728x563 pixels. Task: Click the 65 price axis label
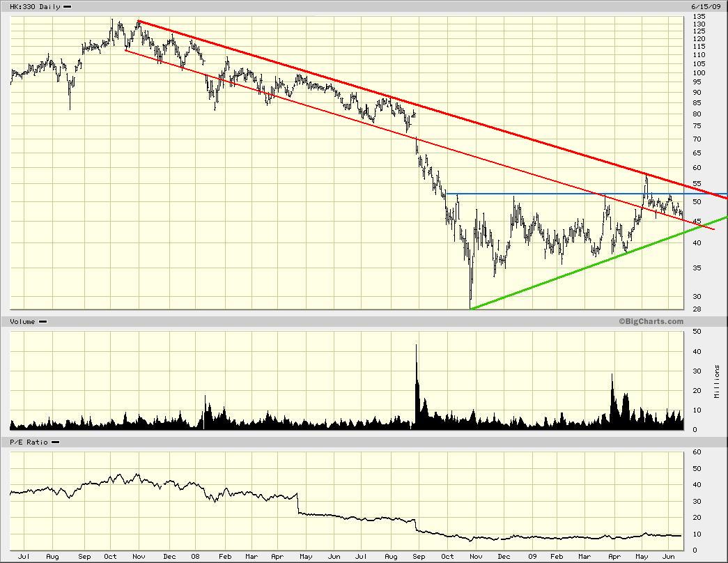point(697,153)
